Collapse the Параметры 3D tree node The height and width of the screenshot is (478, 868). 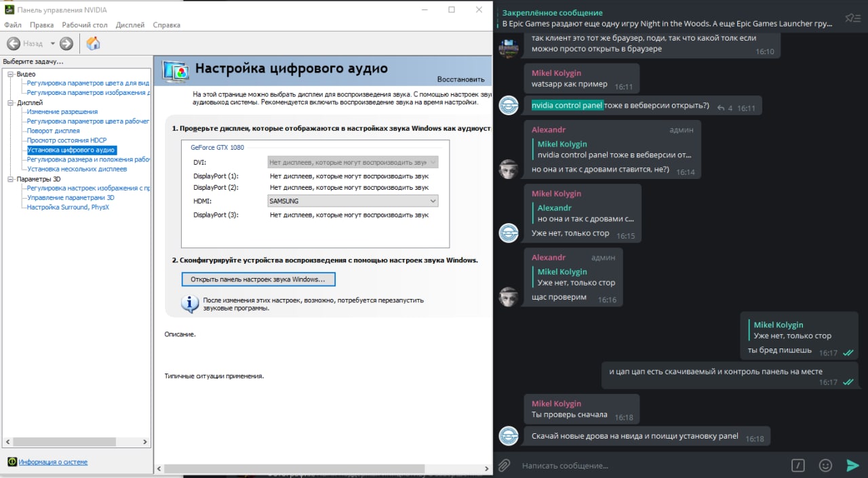coord(11,179)
